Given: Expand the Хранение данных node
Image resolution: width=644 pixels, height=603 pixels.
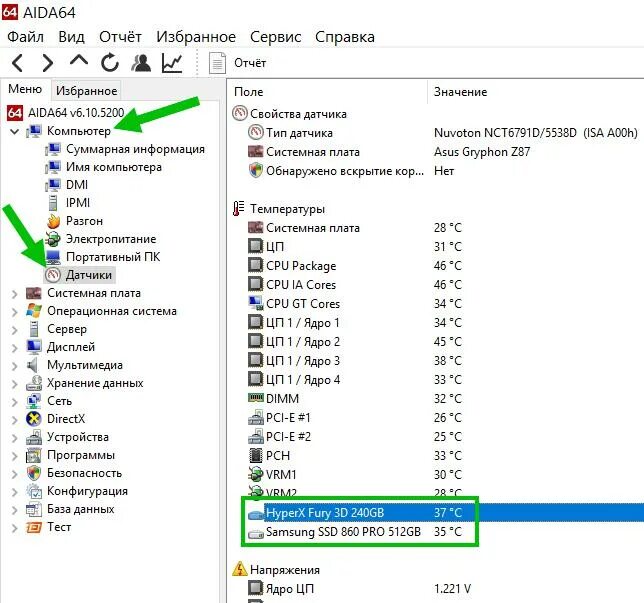Looking at the screenshot, I should coord(15,384).
